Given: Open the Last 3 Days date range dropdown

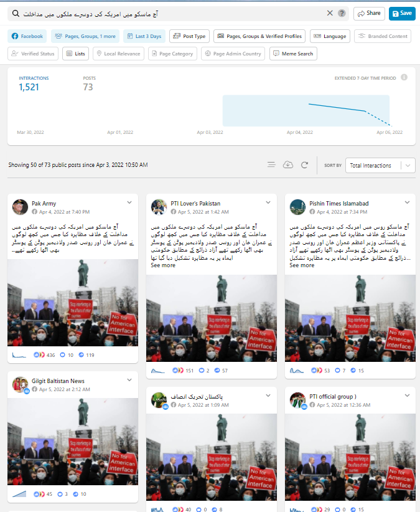Looking at the screenshot, I should click(144, 36).
